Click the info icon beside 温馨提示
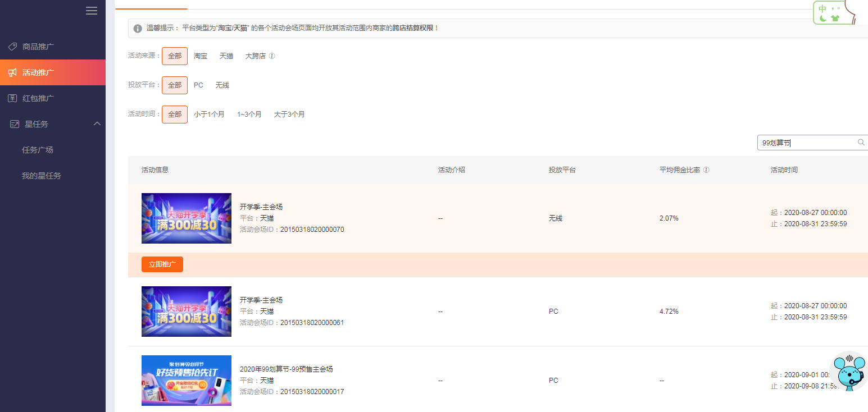Image resolution: width=868 pixels, height=412 pixels. tap(138, 28)
